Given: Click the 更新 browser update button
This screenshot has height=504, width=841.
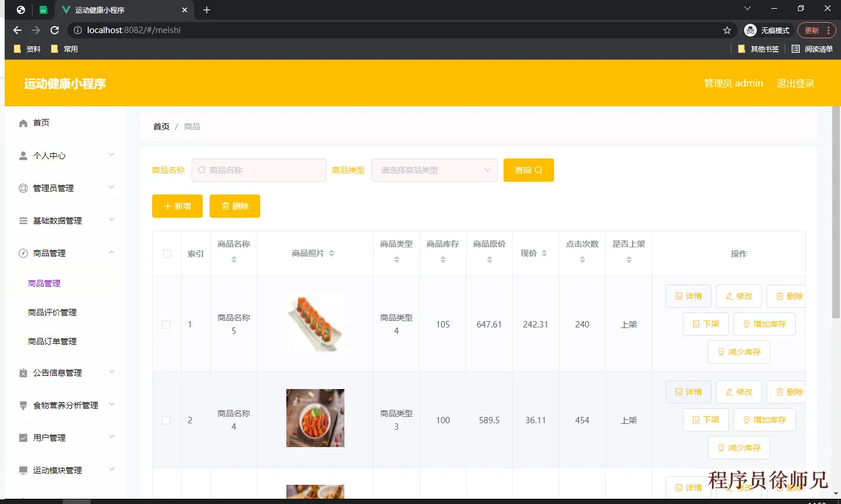Looking at the screenshot, I should tap(817, 30).
